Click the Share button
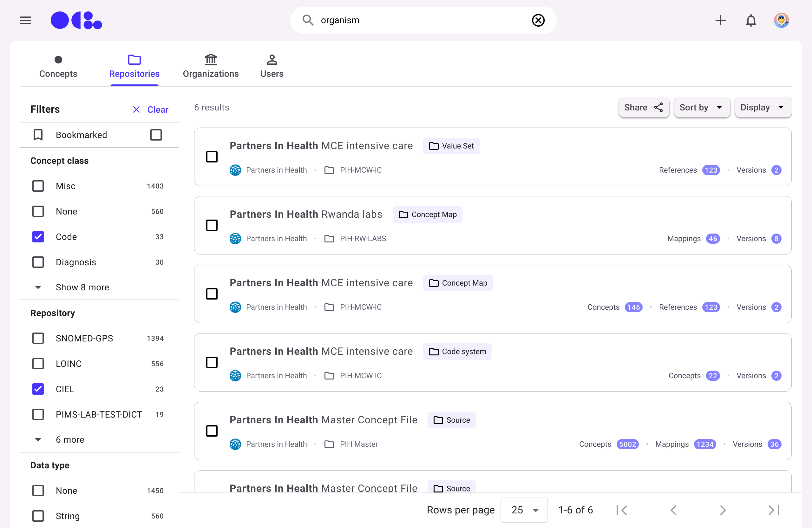 coord(644,108)
